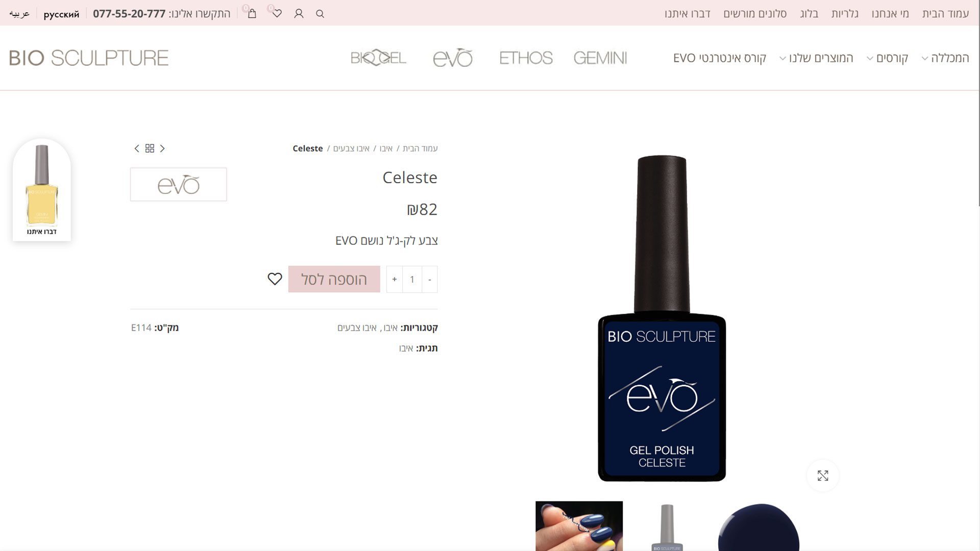Increase quantity with plus button
980x551 pixels.
pos(394,279)
